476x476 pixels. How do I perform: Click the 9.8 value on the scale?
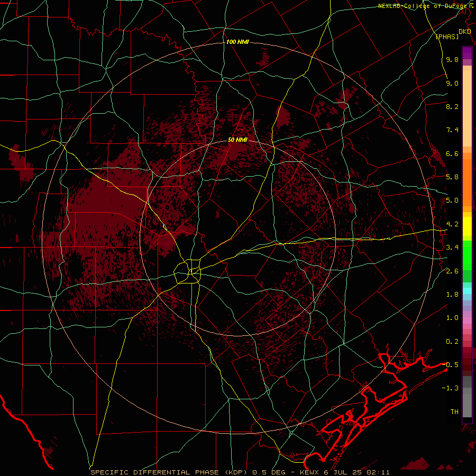(x=452, y=60)
